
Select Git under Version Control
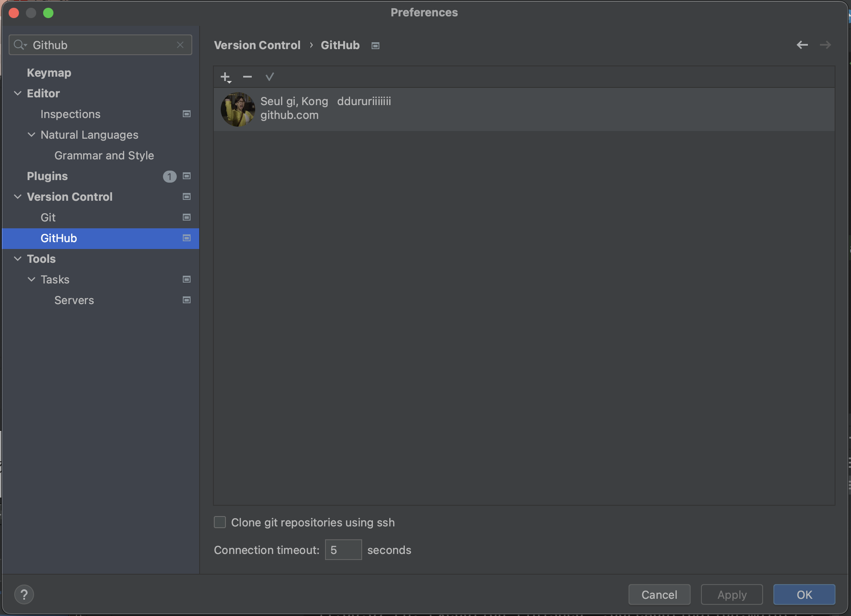48,218
